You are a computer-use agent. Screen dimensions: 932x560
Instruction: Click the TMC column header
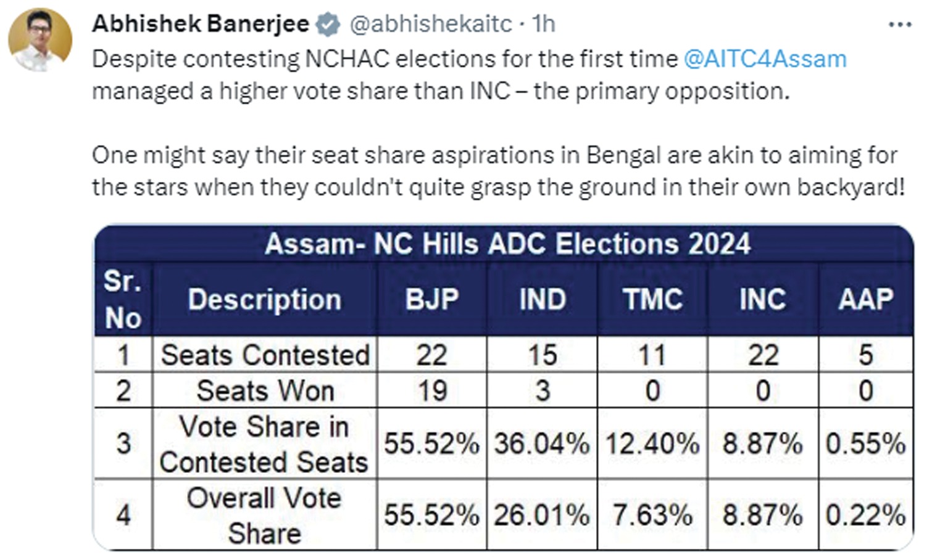click(x=652, y=300)
